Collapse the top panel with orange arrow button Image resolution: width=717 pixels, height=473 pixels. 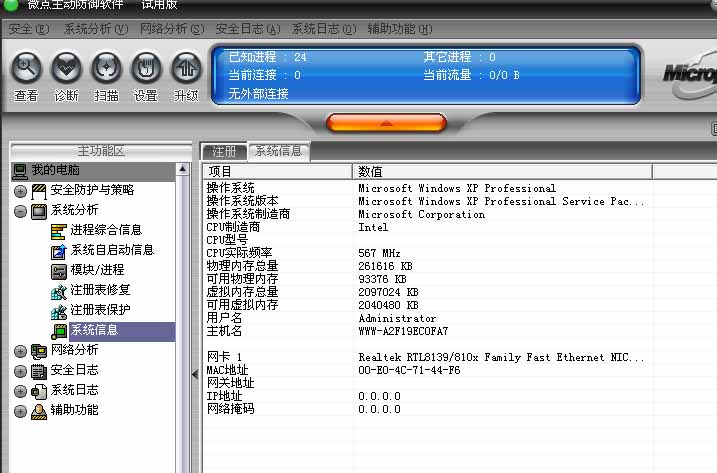point(386,123)
